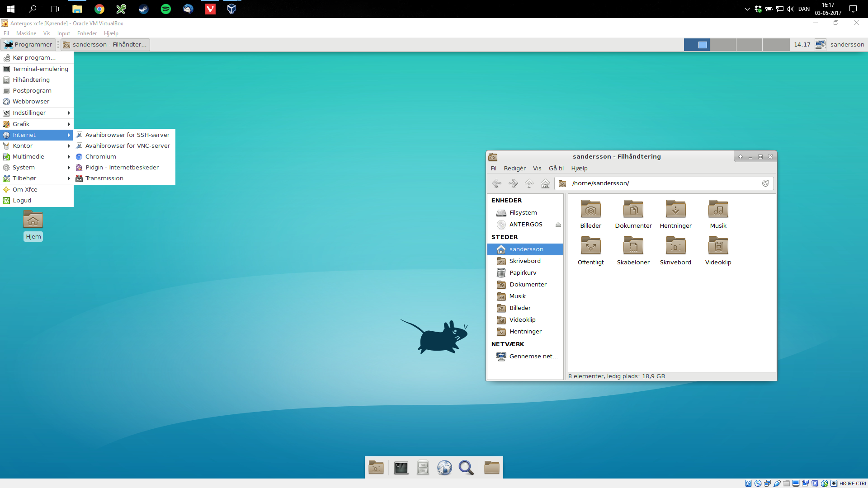Expand the Multimedie submenu

pyautogui.click(x=37, y=157)
